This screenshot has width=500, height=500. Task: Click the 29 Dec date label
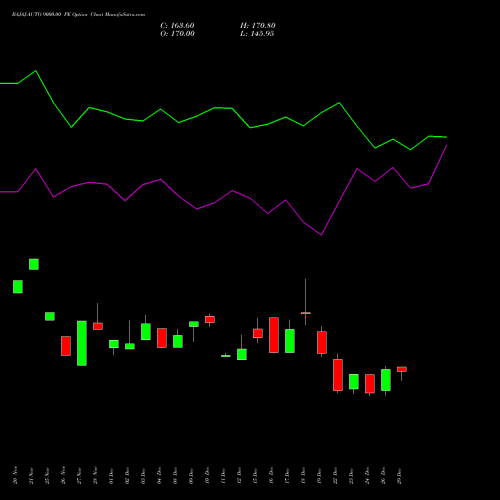pos(399,476)
